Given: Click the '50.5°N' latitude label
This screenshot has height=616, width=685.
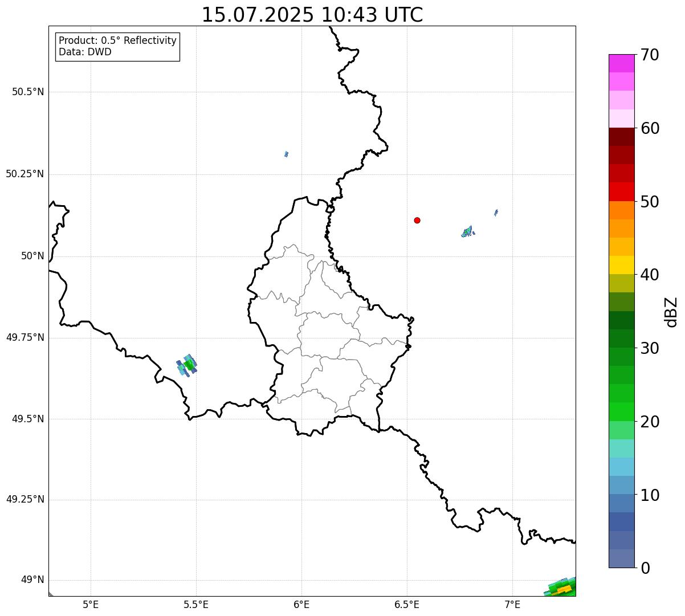Looking at the screenshot, I should point(28,92).
